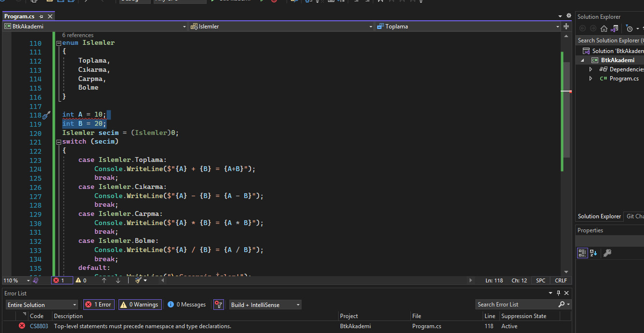Screen dimensions: 644x333
Task: Sort by the Code column header
Action: coord(39,316)
